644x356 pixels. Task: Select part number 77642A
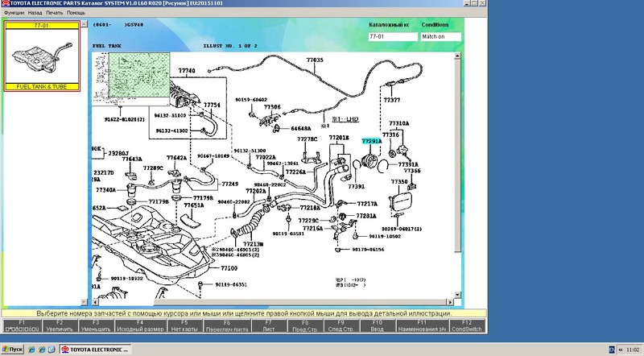click(x=176, y=158)
